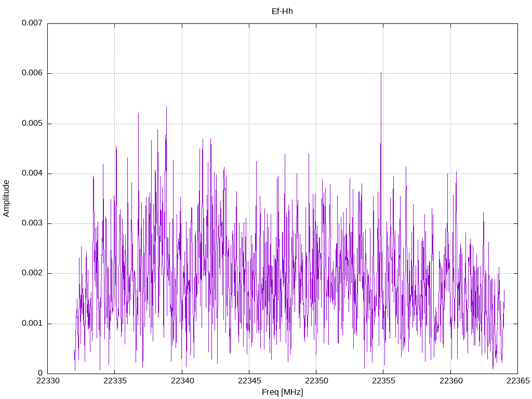Click the y-axis tick label 0.004
The image size is (532, 399).
tap(32, 173)
